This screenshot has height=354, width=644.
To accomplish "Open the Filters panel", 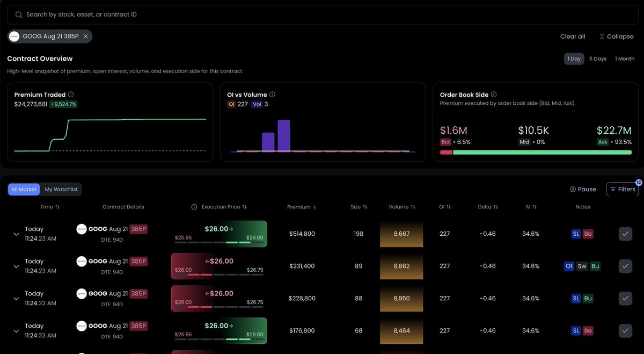I will tap(622, 189).
